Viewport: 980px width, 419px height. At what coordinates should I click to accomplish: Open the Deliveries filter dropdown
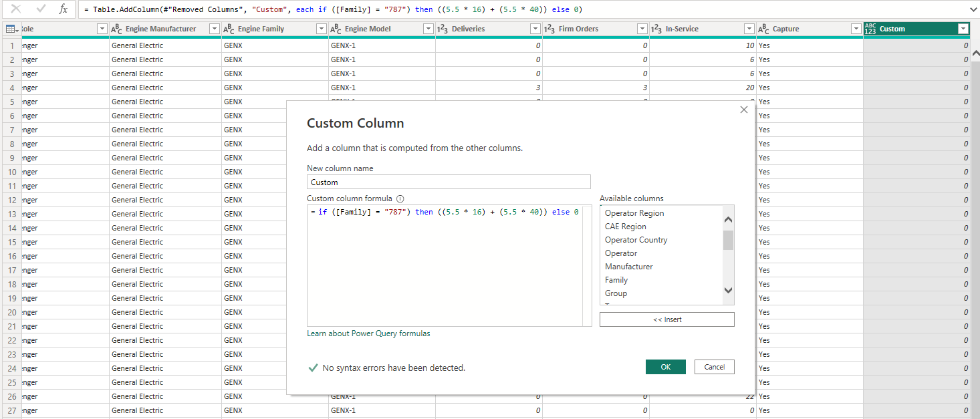click(x=535, y=29)
